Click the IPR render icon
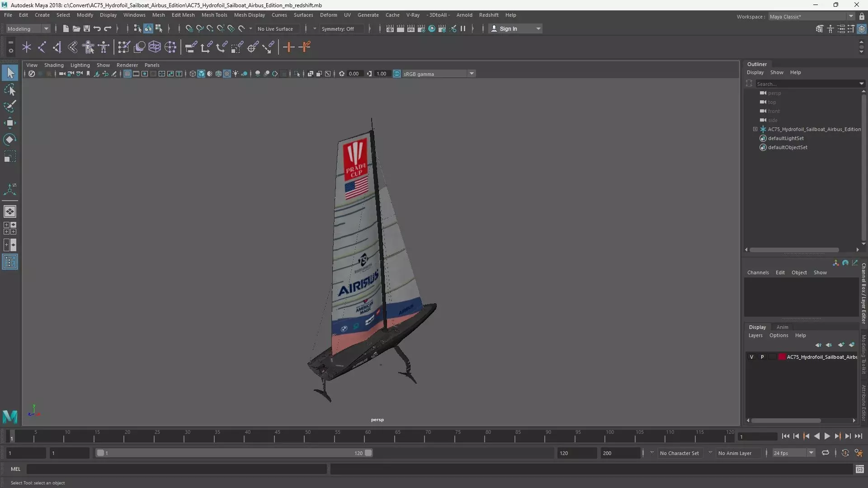 pyautogui.click(x=411, y=28)
